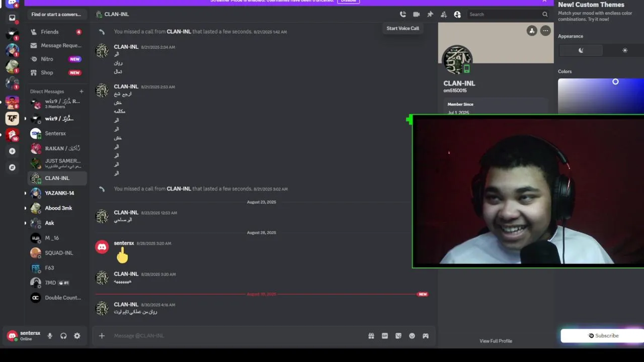
Task: Click the CLAN-INL name on the 8/30/2025 message
Action: click(126, 305)
